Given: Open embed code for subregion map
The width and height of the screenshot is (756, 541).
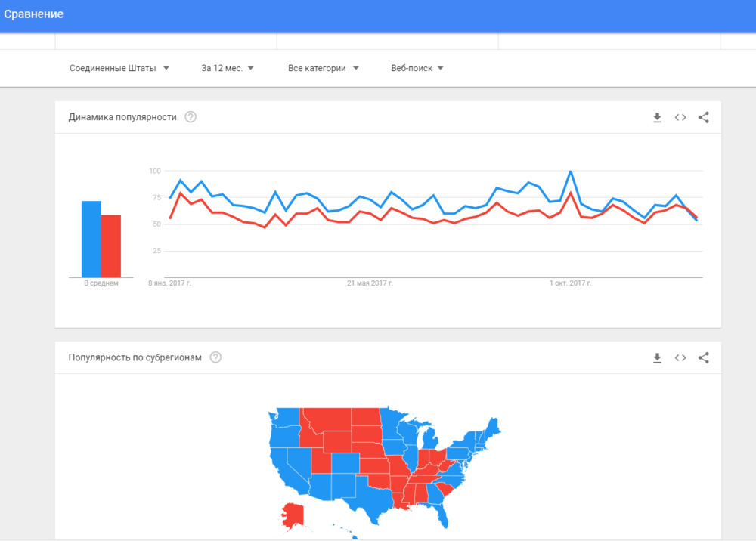Looking at the screenshot, I should tap(680, 357).
